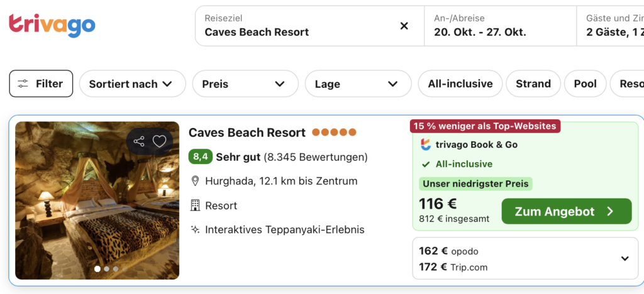
Task: Select the 172 € Trip.com offer
Action: point(453,268)
